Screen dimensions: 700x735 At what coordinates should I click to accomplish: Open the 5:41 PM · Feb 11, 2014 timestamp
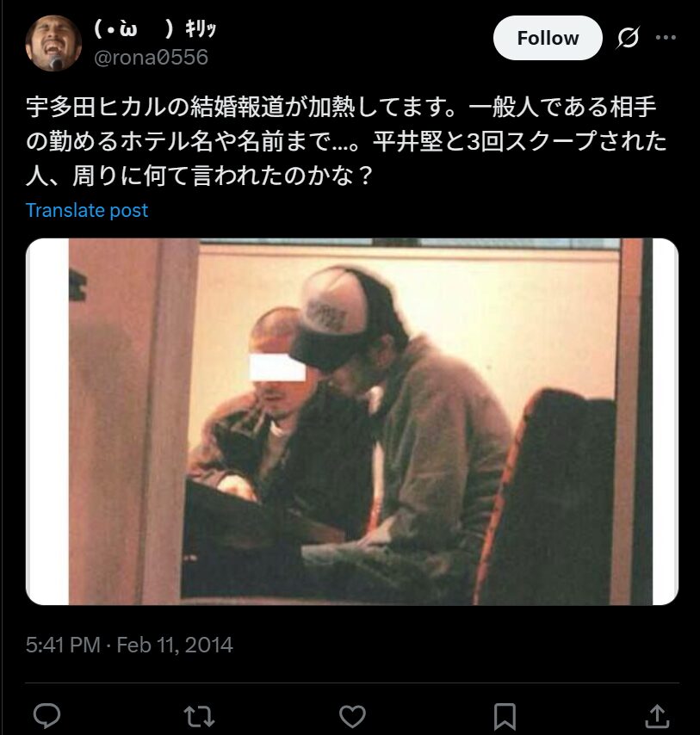point(129,645)
